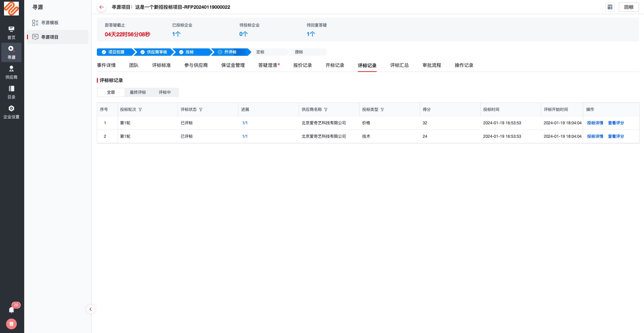Click the layout icon beside 回标
The image size is (644, 333).
(x=610, y=7)
